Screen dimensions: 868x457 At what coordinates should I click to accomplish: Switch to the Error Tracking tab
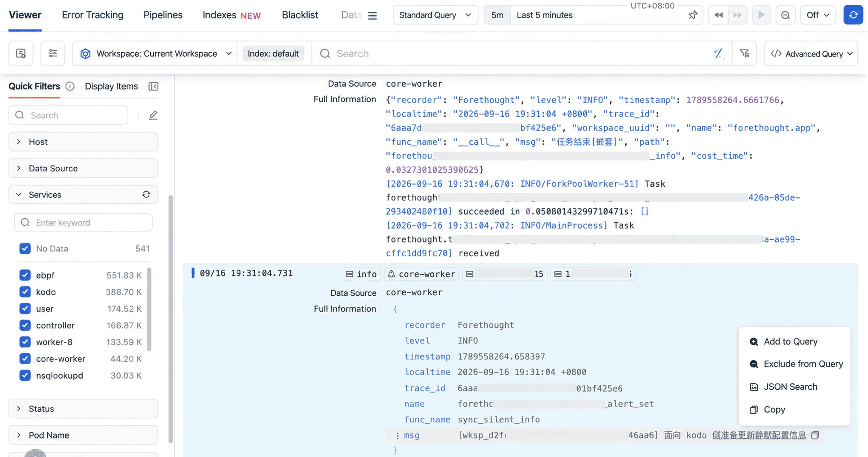click(93, 15)
